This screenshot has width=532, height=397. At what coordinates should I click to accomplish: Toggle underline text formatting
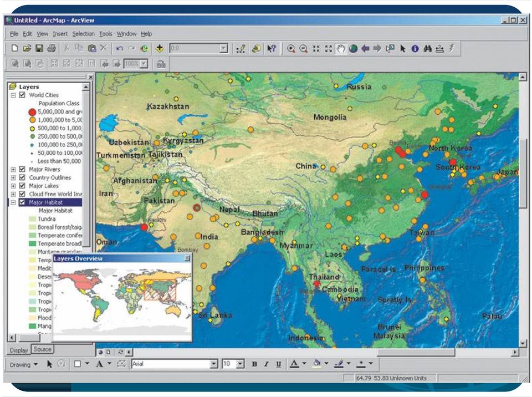click(279, 364)
